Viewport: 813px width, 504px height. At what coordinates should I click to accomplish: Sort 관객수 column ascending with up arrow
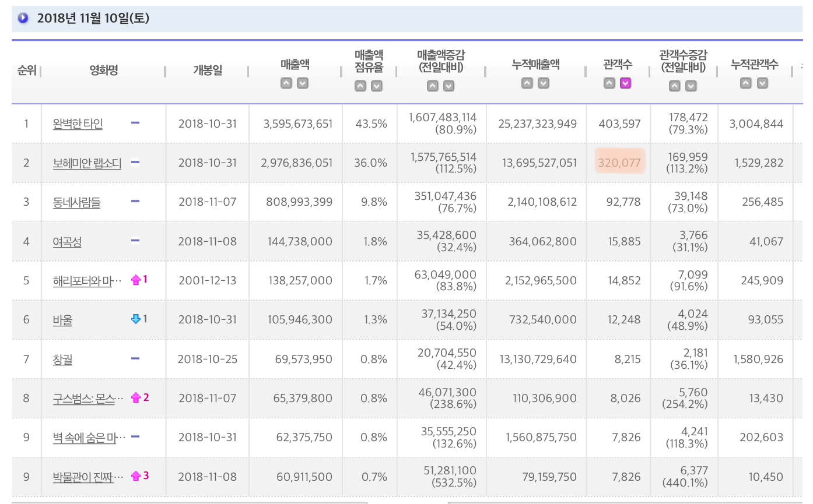pyautogui.click(x=609, y=83)
